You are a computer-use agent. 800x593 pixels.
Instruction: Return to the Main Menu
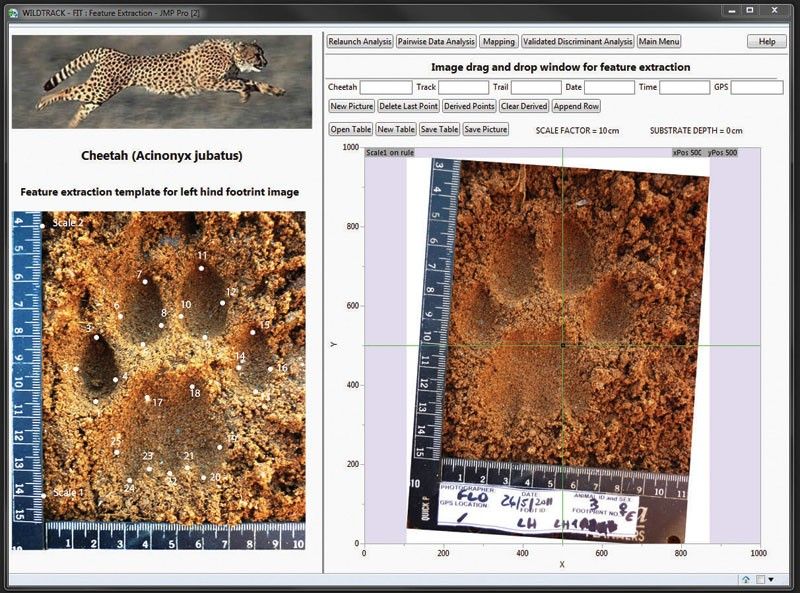pyautogui.click(x=658, y=41)
